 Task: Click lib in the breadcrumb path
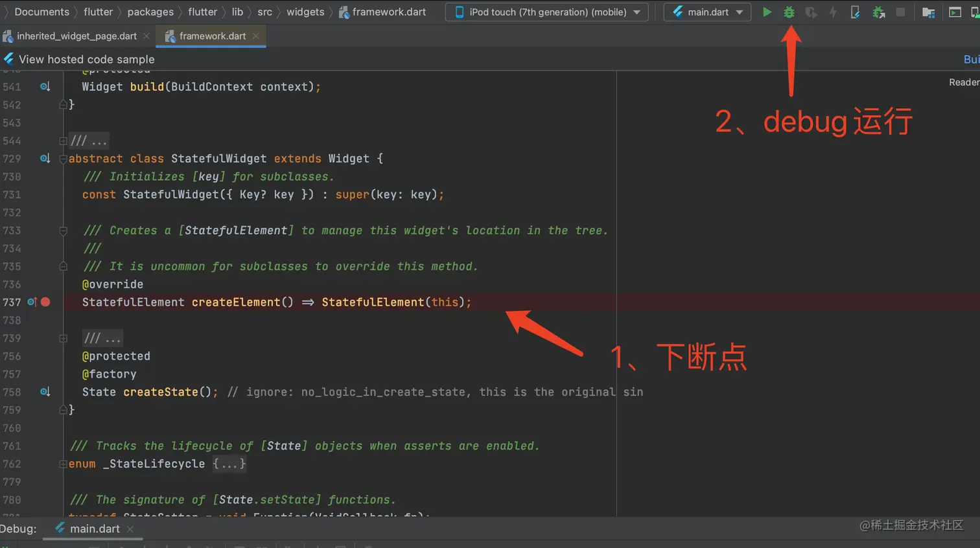237,12
